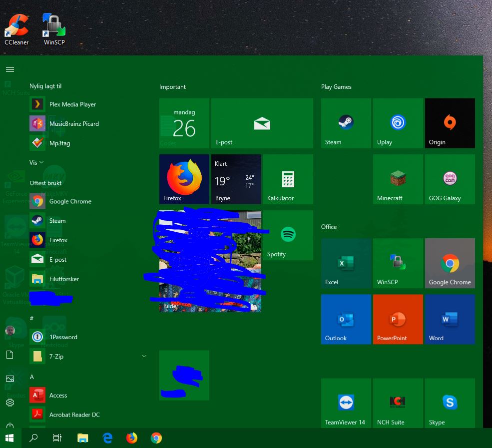The height and width of the screenshot is (448, 492).
Task: Launch Mp3tag from the app list
Action: tap(88, 143)
